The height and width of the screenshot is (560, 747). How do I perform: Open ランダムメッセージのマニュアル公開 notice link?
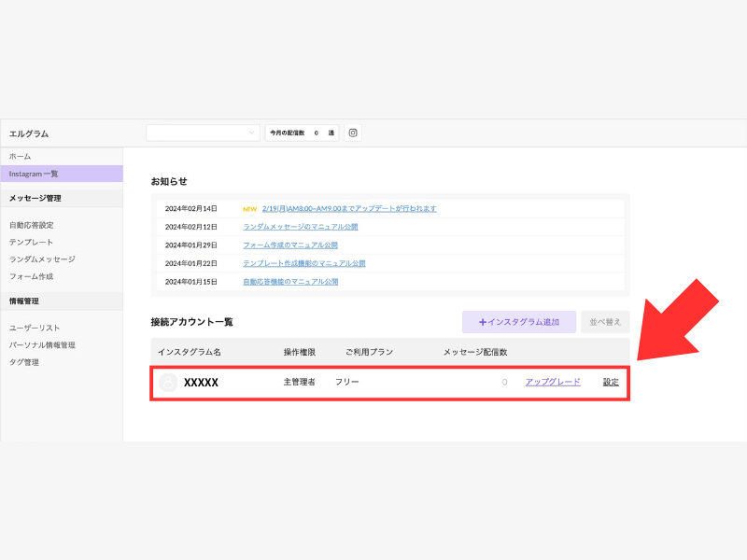point(300,227)
